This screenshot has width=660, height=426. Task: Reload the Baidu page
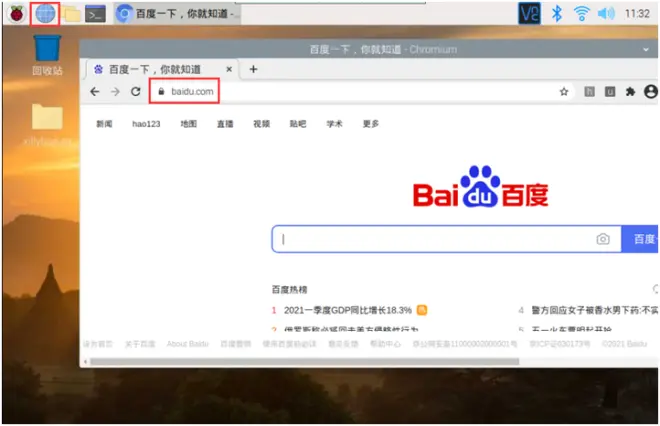(136, 91)
